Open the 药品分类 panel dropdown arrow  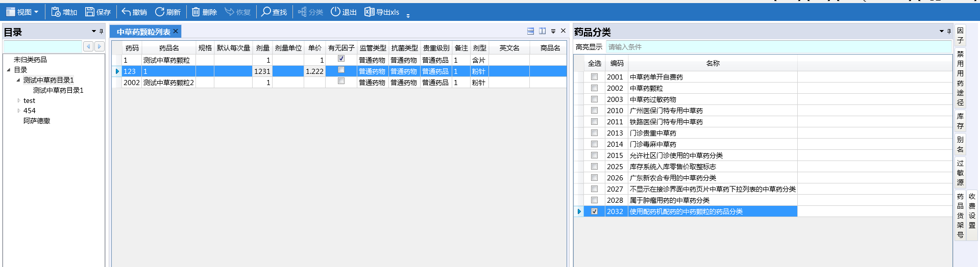pos(942,31)
